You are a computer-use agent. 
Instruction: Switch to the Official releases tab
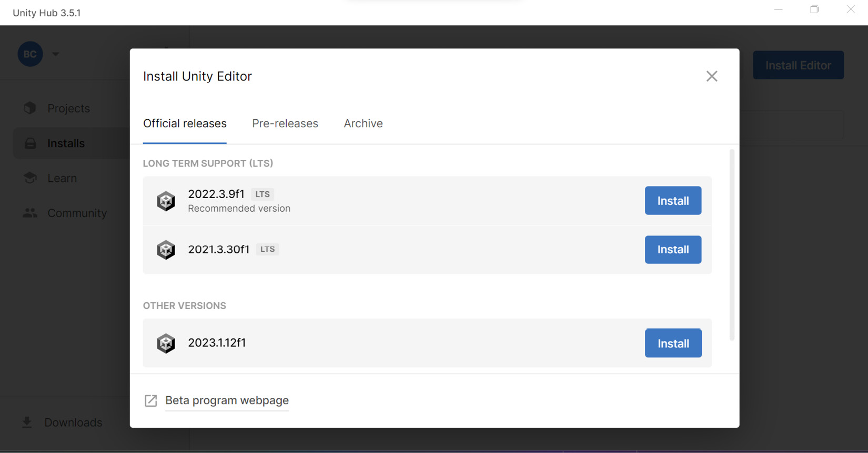click(x=185, y=123)
